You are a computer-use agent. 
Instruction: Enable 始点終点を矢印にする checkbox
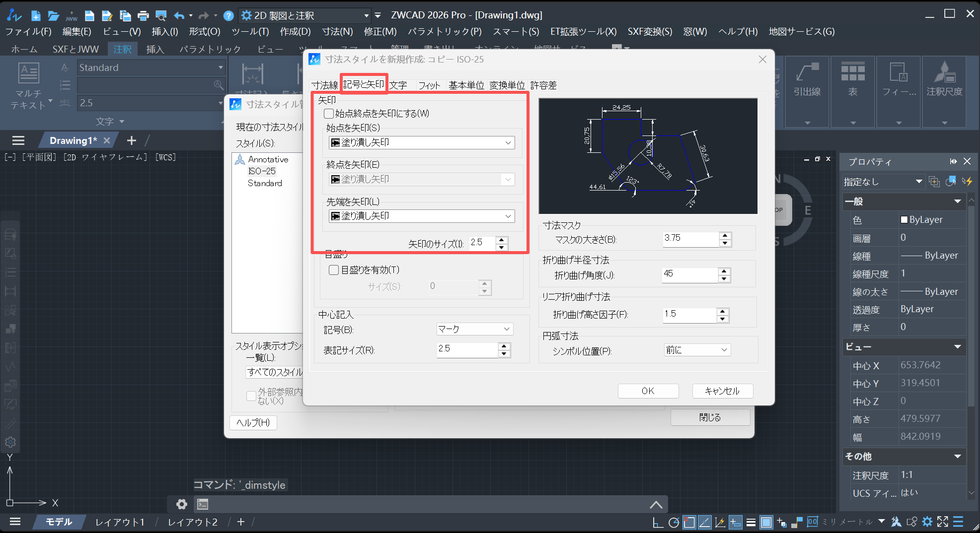click(328, 113)
